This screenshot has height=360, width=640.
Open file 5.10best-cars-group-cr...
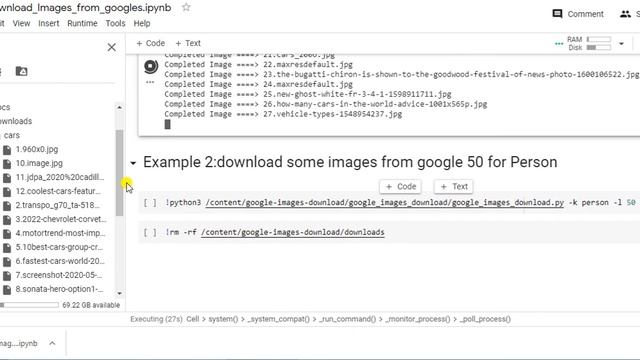coord(59,247)
